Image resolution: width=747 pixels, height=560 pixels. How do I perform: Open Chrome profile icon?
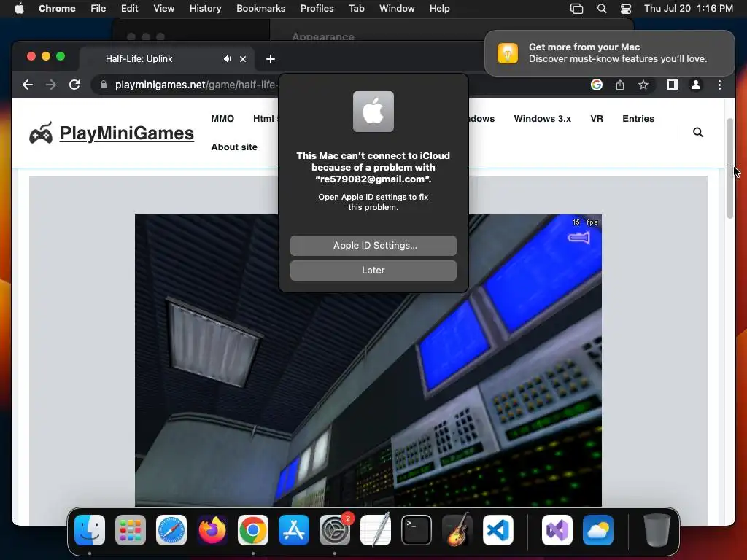coord(695,85)
